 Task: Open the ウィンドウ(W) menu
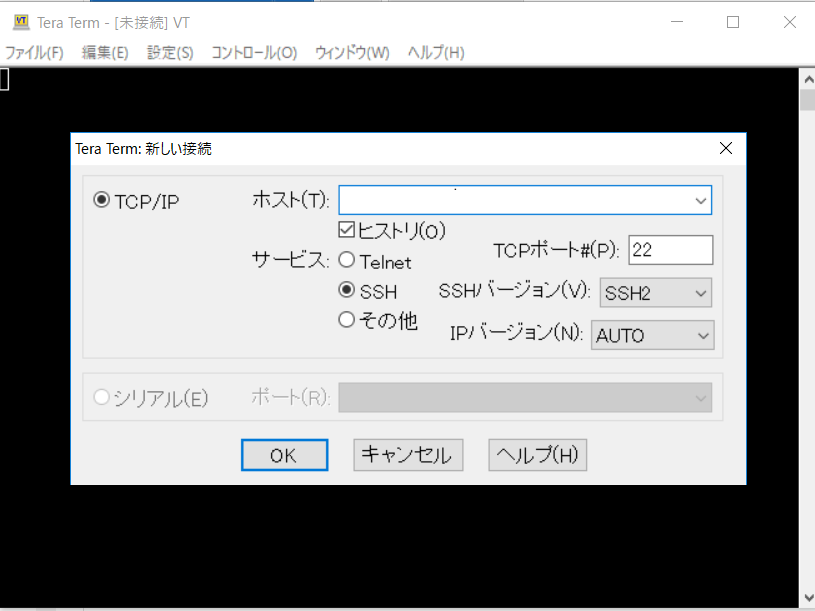352,52
